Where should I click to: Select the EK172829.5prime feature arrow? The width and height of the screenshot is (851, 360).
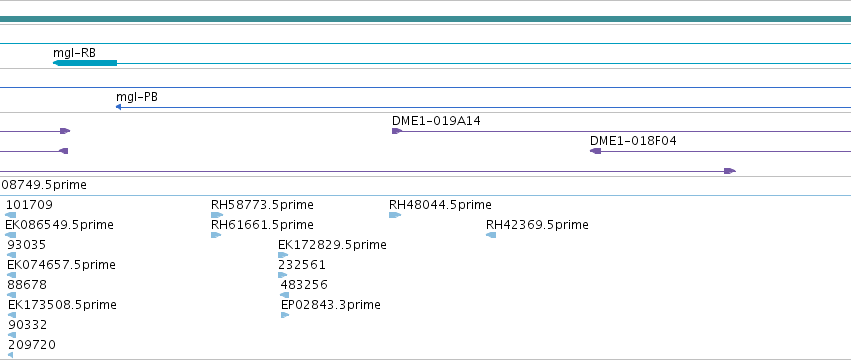click(x=283, y=255)
